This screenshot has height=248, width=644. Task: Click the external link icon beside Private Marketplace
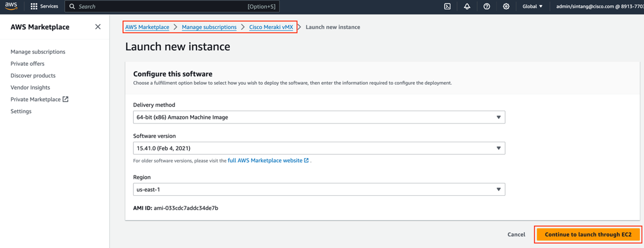pyautogui.click(x=65, y=99)
